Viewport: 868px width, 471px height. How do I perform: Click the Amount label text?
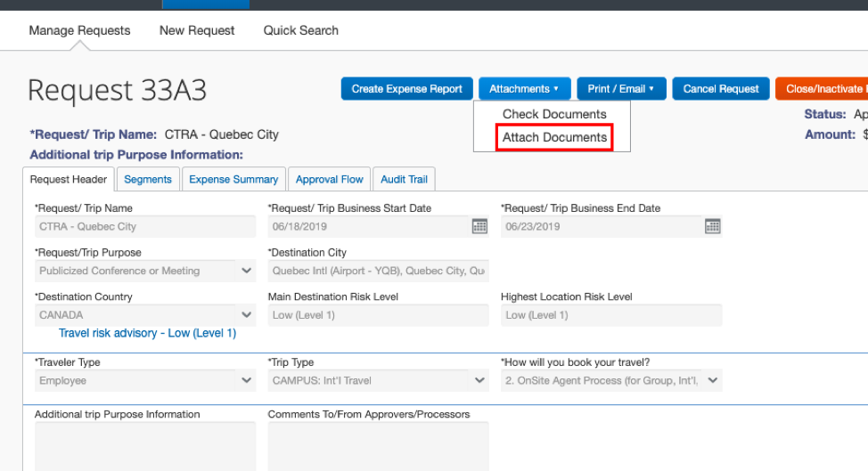tap(830, 134)
